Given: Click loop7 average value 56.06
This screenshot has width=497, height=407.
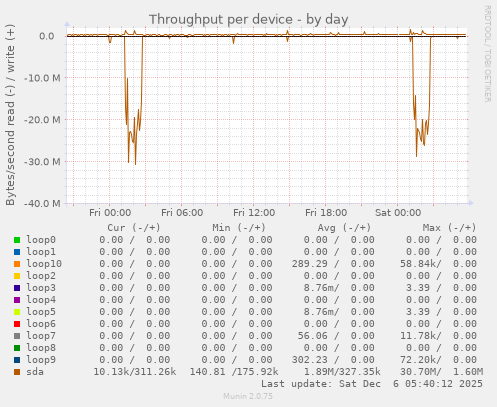Looking at the screenshot, I should 313,336.
